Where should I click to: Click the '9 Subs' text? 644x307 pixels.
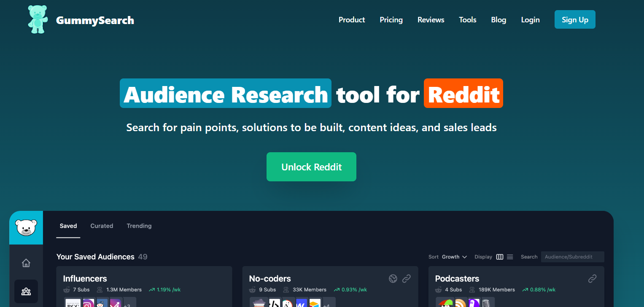click(267, 290)
